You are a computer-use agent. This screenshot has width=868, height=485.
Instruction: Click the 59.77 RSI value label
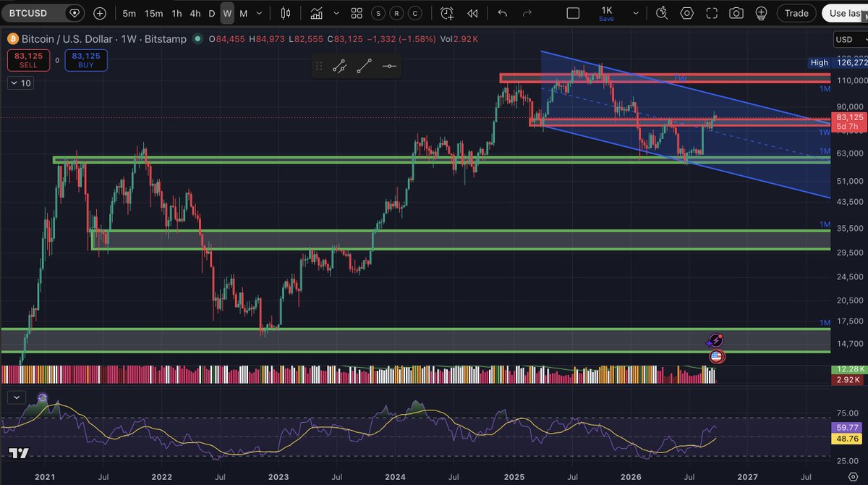tap(847, 427)
